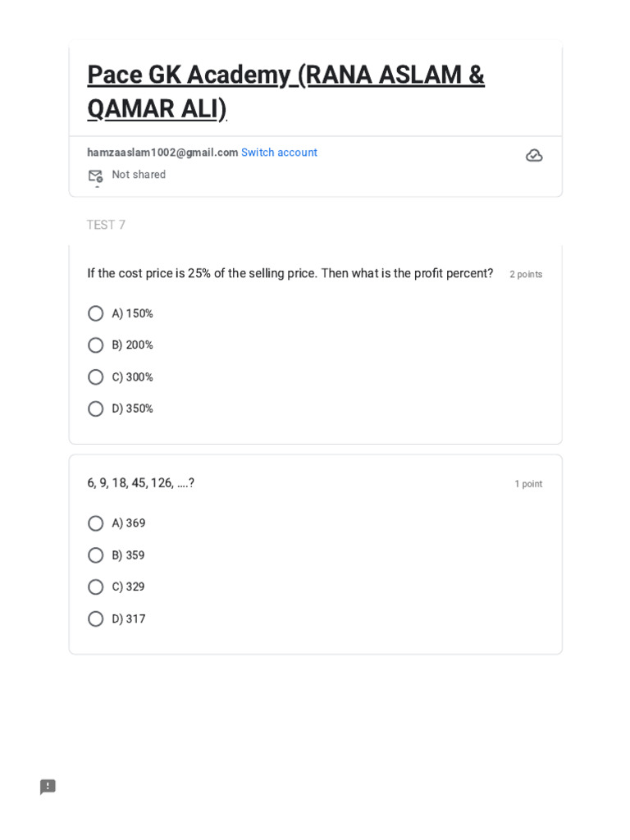Pick the D) 350% answer
The width and height of the screenshot is (630, 840).
pos(96,409)
